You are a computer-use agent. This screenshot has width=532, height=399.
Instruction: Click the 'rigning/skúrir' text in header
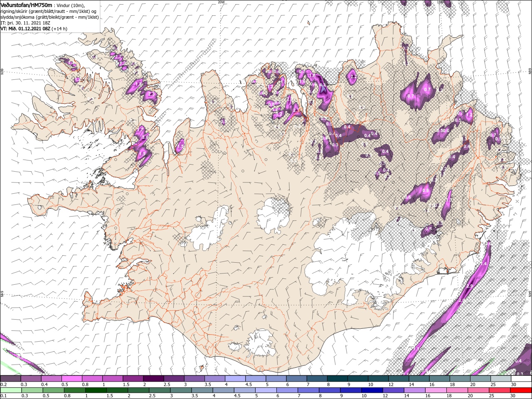coord(15,11)
